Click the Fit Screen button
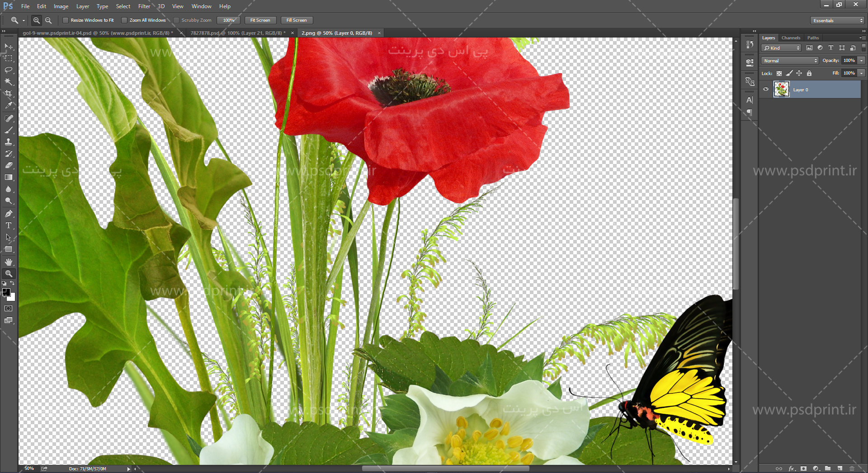Screen dimensions: 868x473 pos(260,20)
